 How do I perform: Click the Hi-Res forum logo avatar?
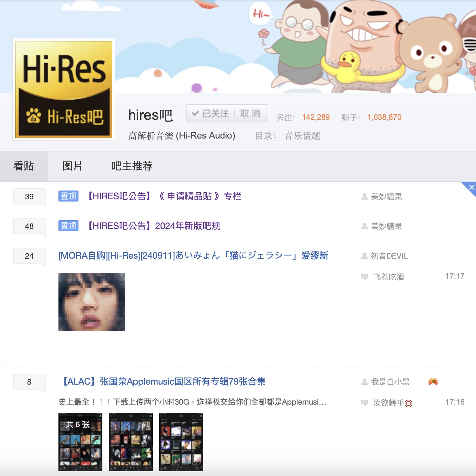(x=64, y=89)
